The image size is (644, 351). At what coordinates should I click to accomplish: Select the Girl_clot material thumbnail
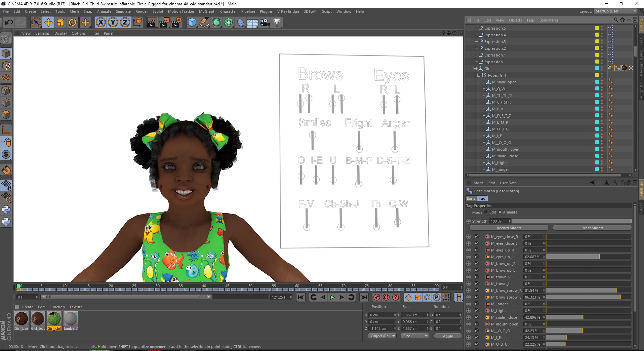[x=54, y=321]
